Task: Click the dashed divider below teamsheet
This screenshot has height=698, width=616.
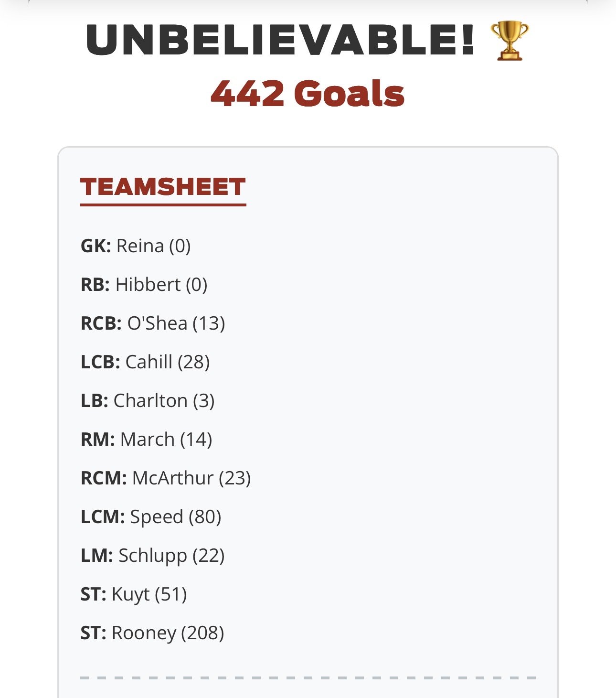Action: click(308, 677)
